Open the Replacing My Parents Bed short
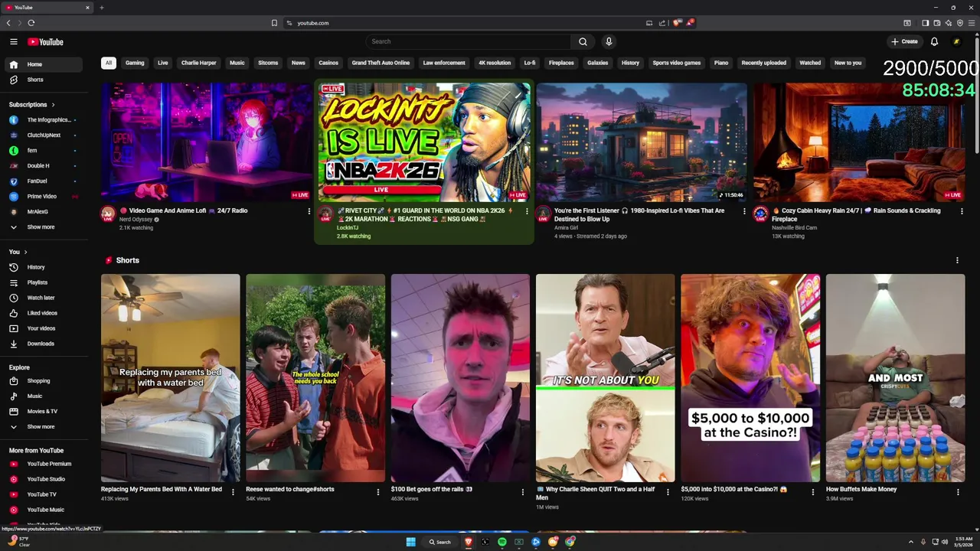Viewport: 980px width, 551px height. pyautogui.click(x=170, y=378)
